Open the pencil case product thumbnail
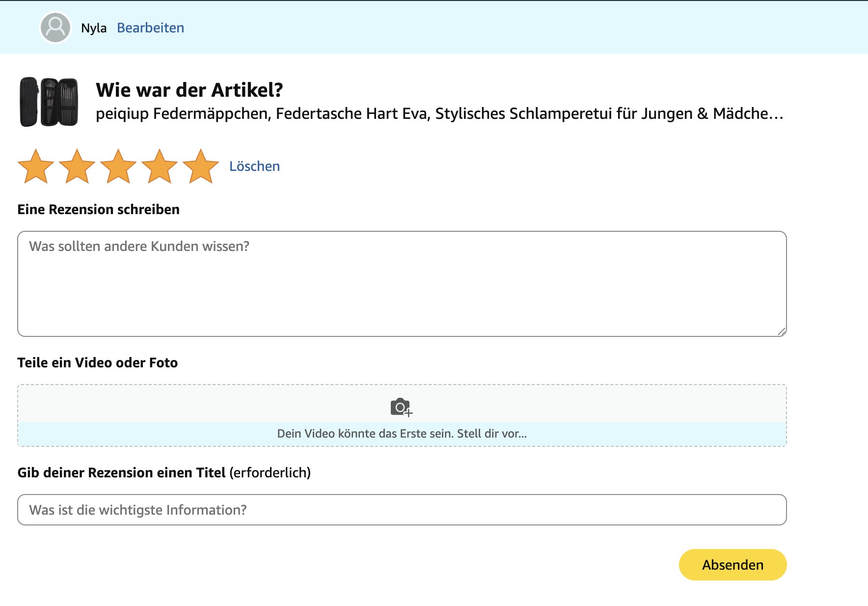This screenshot has width=868, height=606. click(49, 102)
